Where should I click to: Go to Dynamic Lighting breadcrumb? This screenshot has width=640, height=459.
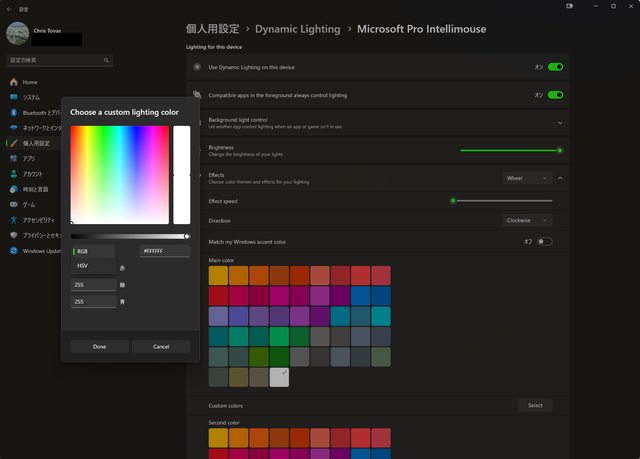pos(297,29)
